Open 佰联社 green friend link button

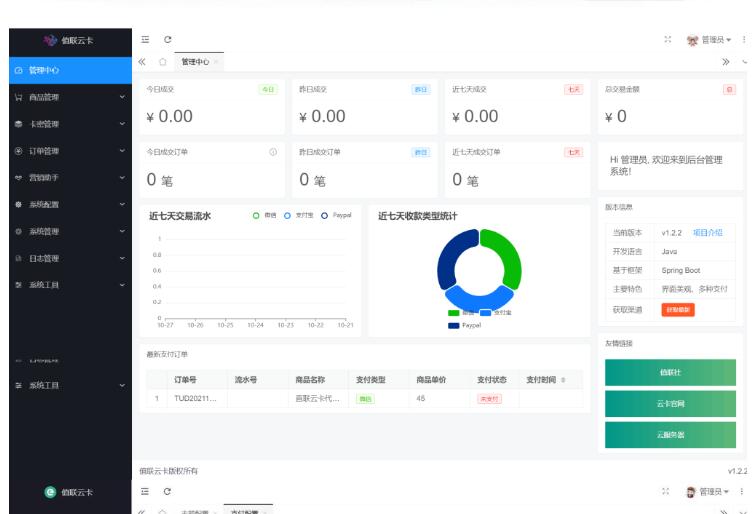[x=670, y=372]
